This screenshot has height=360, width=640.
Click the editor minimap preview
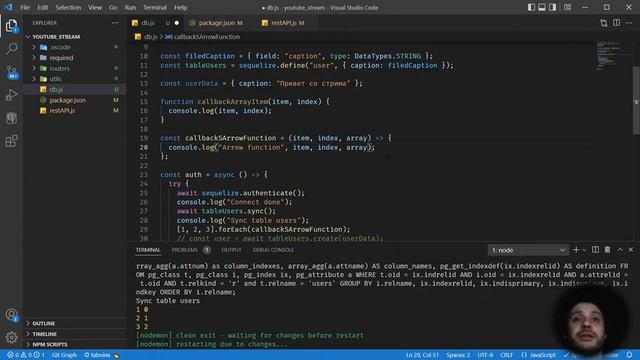pos(610,56)
